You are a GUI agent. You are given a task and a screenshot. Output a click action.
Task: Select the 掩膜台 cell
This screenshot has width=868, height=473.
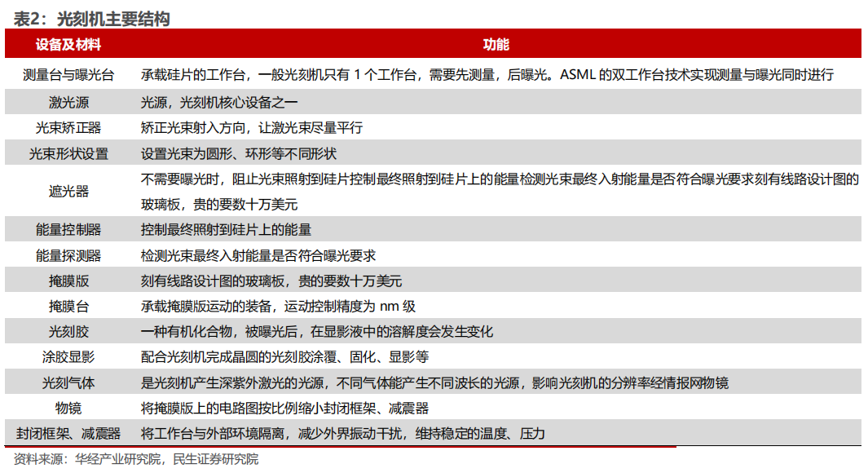tap(68, 307)
